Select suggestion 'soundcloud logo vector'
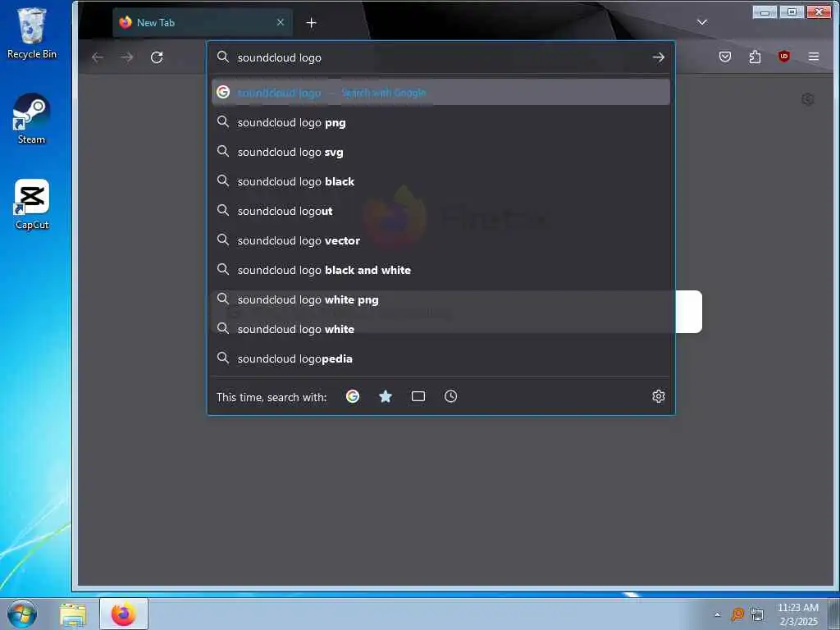 coord(441,240)
